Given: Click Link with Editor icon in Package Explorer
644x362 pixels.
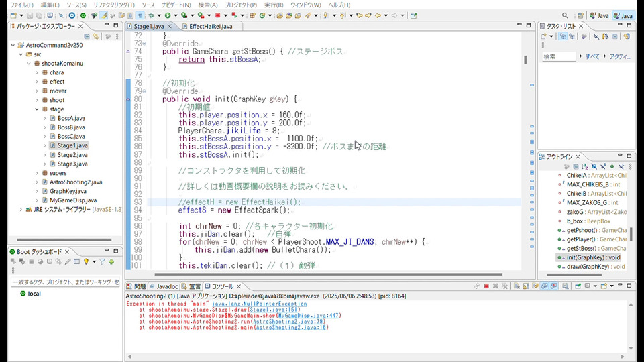Looking at the screenshot, I should click(x=97, y=36).
